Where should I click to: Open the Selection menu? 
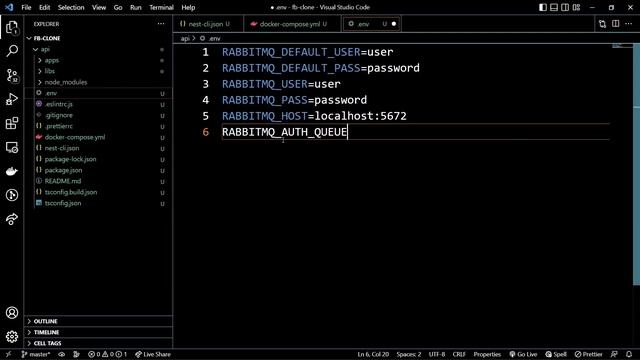click(x=71, y=7)
